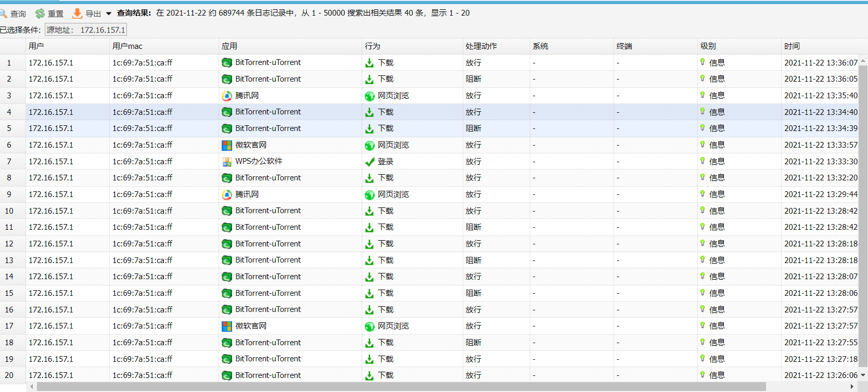Click the vertical scrollbar up arrow

(x=863, y=61)
